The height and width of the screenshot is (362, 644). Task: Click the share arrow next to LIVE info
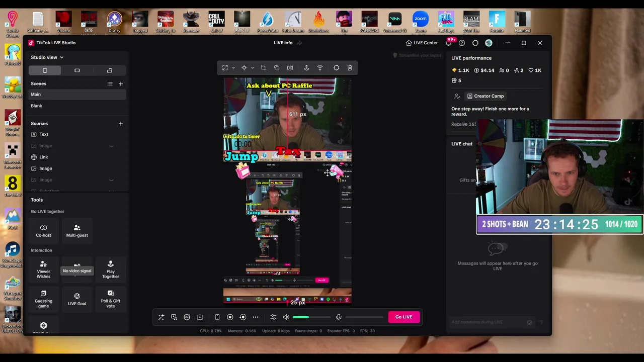tap(299, 43)
